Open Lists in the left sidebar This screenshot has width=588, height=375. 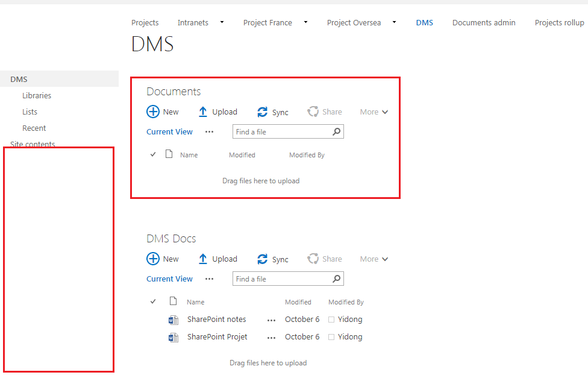30,112
